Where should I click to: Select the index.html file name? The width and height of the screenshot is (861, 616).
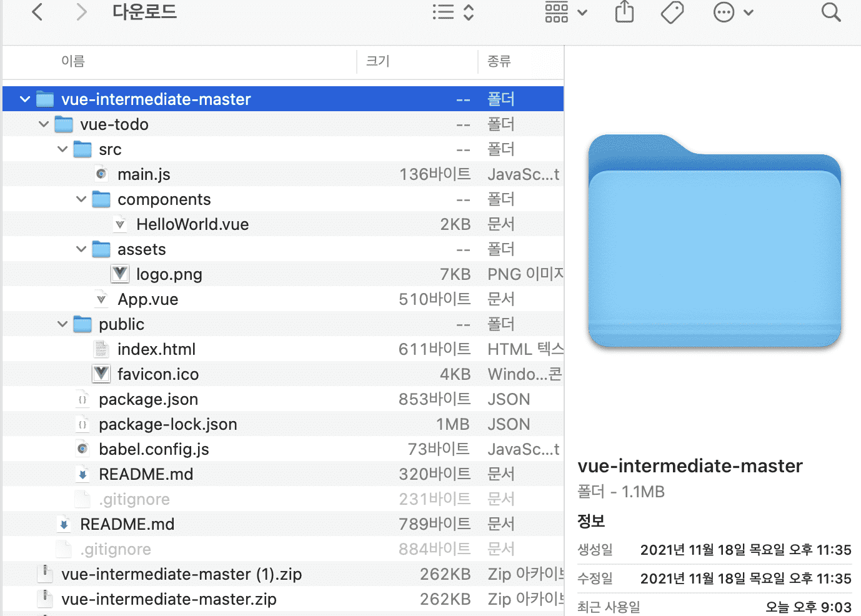pos(156,349)
